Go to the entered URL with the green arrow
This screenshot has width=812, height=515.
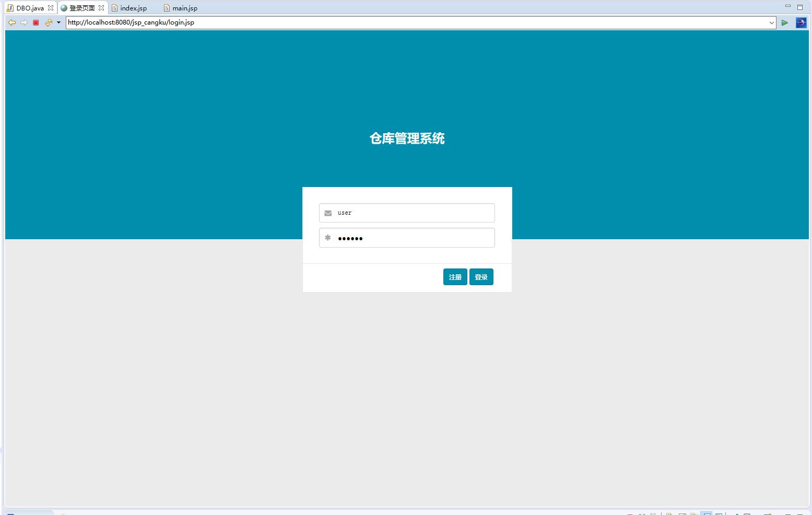(784, 22)
